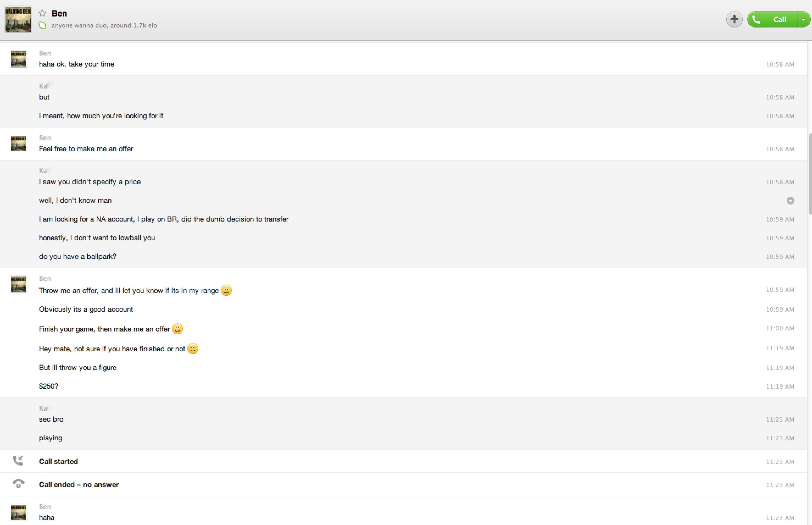Click the 'Call started' entry text
The image size is (812, 525).
click(x=58, y=461)
